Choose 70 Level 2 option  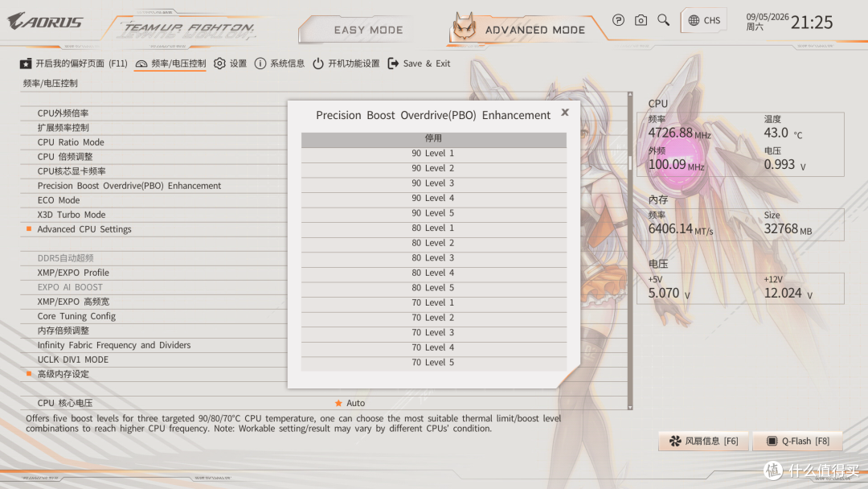click(433, 318)
